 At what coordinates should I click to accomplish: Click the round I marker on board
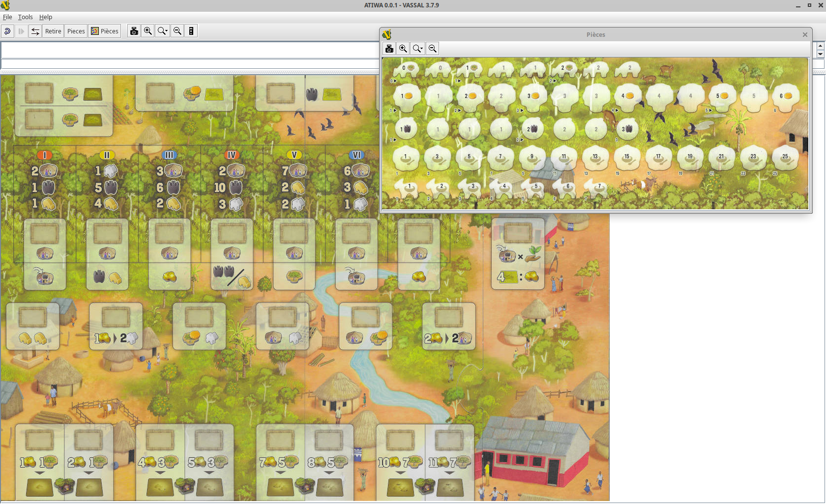click(x=45, y=155)
